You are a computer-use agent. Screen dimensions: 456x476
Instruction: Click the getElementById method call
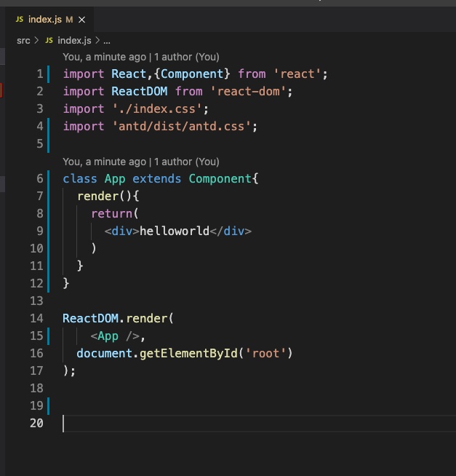(x=196, y=354)
